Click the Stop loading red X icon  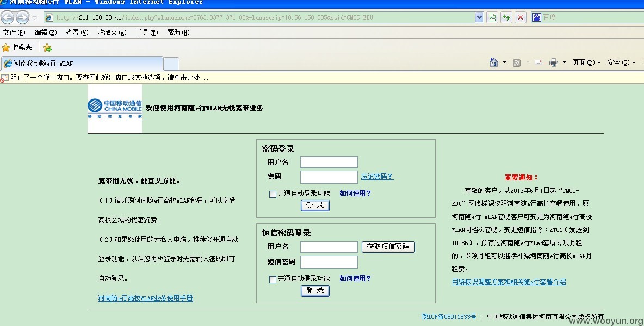coord(521,17)
